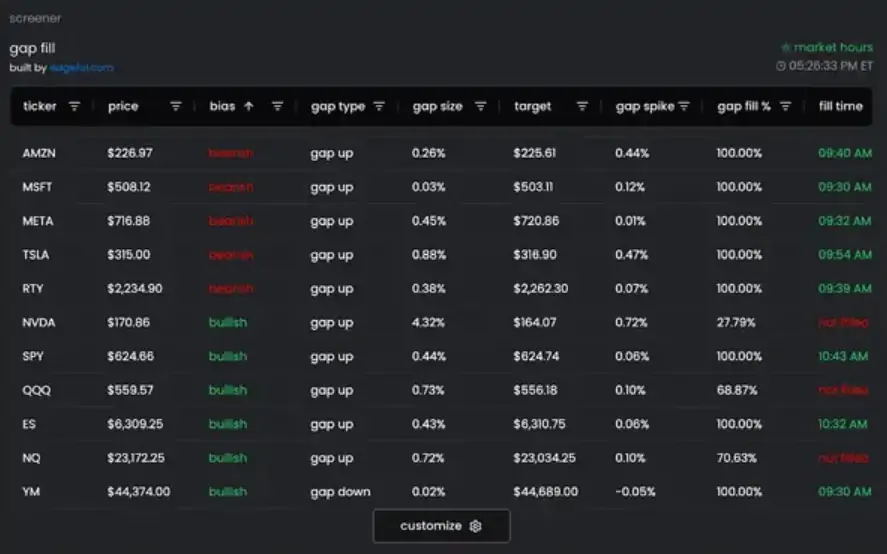Screen dimensions: 887x554
Task: Open the gap size filter icon
Action: coord(480,106)
